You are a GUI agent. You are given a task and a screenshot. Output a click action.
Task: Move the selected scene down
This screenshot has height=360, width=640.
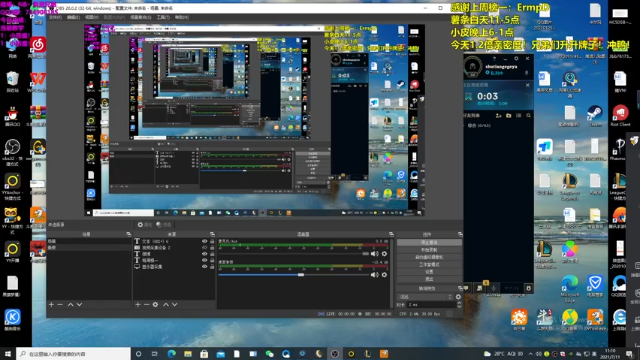pyautogui.click(x=79, y=304)
